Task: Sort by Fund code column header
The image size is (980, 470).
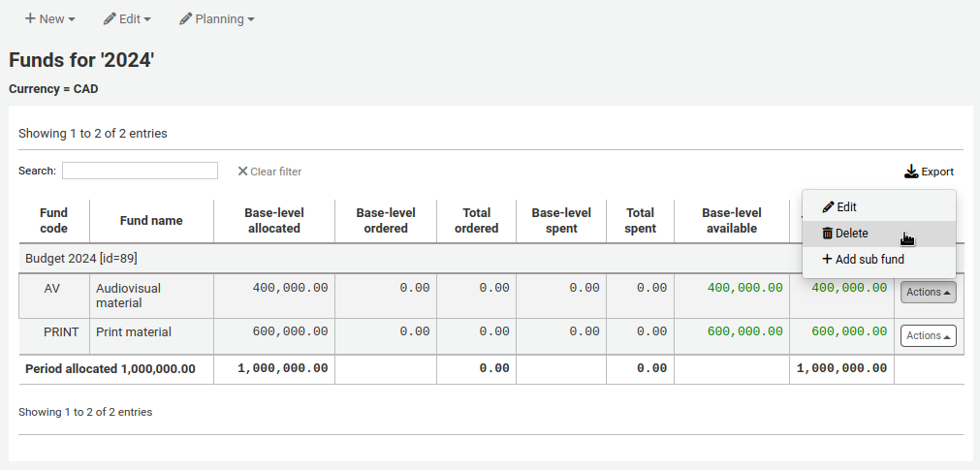Action: coord(53,220)
